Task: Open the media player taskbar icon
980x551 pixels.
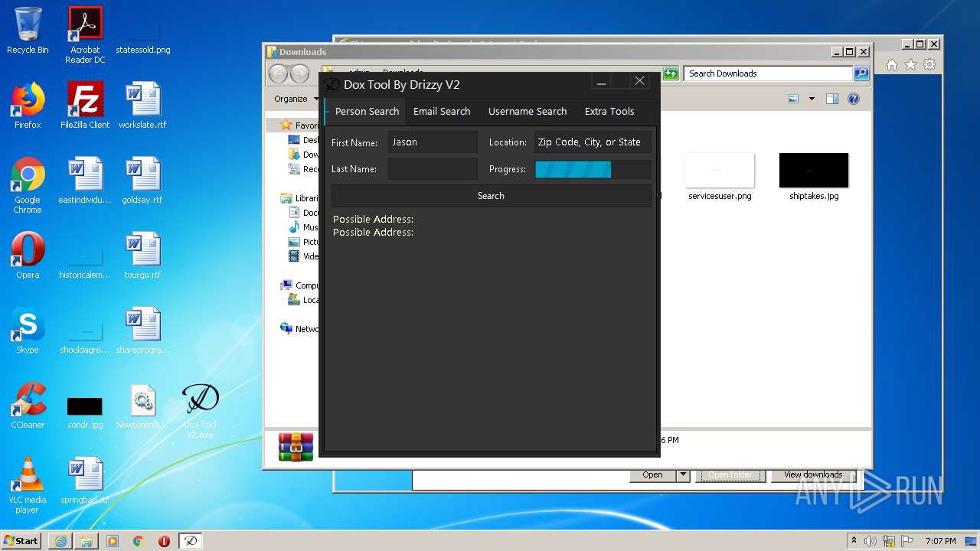Action: pos(113,541)
